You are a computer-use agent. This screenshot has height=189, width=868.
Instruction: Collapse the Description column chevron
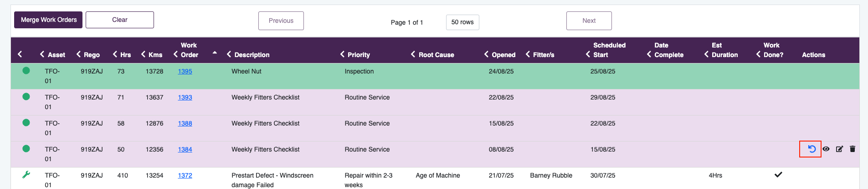click(229, 54)
